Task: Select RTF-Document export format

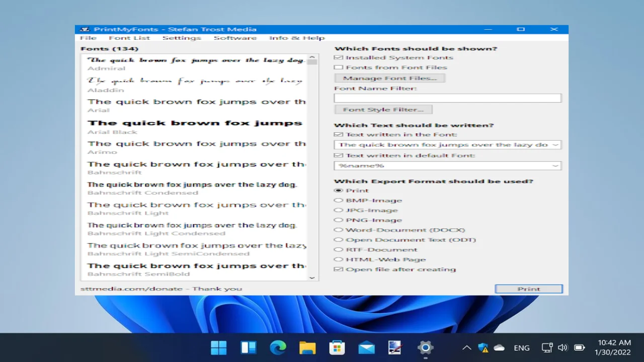Action: coord(339,249)
